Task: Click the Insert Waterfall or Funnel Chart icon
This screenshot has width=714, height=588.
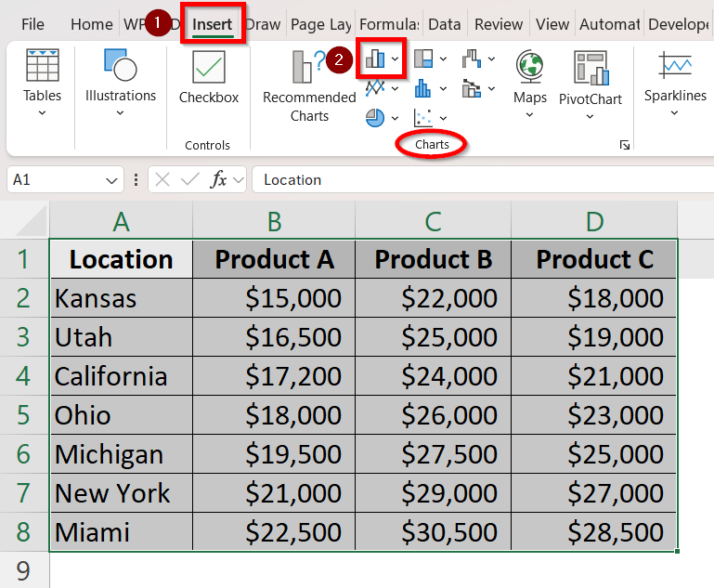Action: pyautogui.click(x=472, y=59)
